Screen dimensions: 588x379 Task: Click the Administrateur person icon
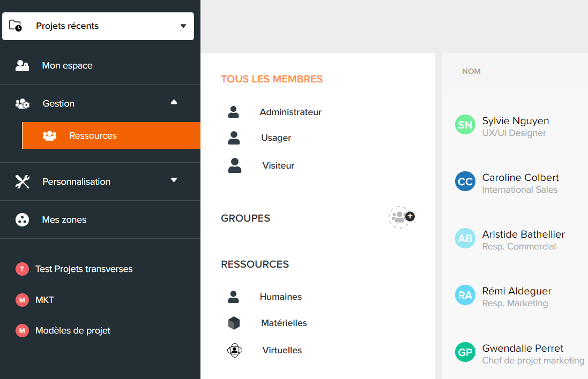pyautogui.click(x=233, y=112)
